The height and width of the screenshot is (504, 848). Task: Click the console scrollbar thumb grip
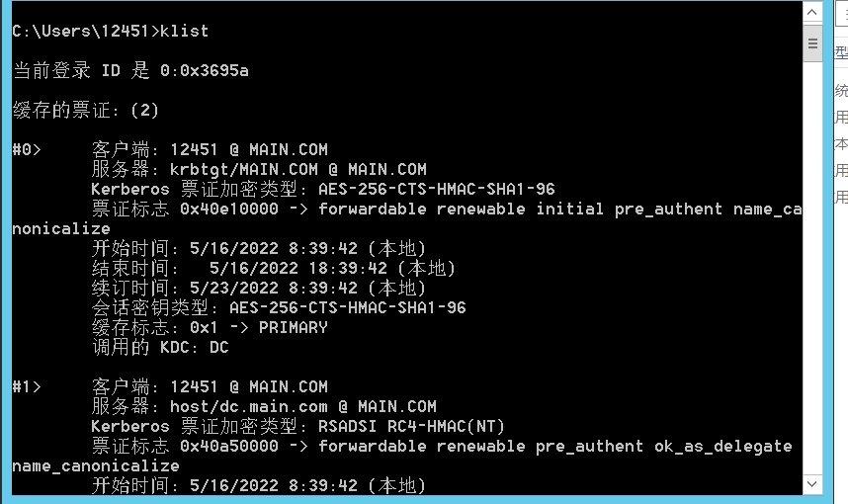coord(812,43)
